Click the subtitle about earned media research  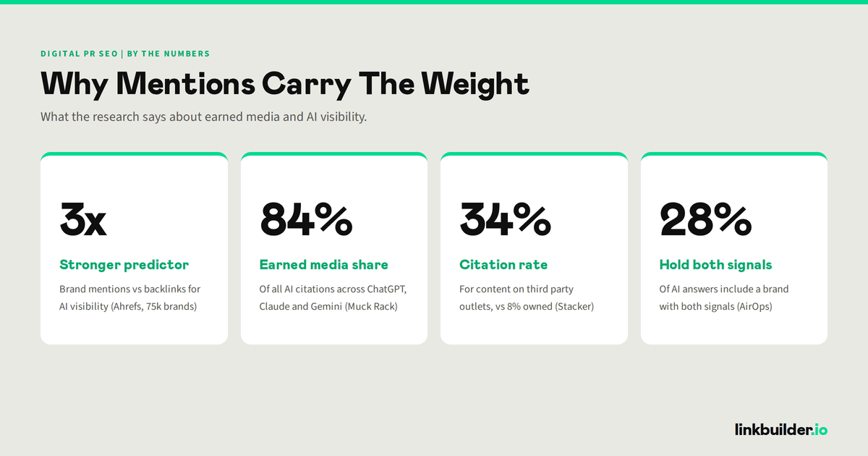pos(204,117)
